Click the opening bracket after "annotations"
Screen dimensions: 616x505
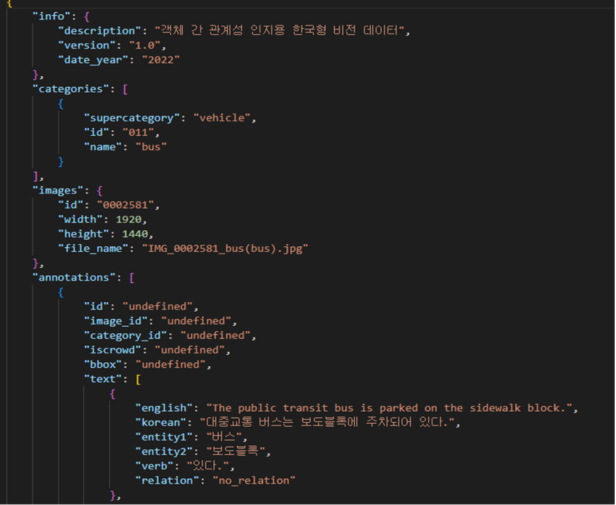click(132, 278)
